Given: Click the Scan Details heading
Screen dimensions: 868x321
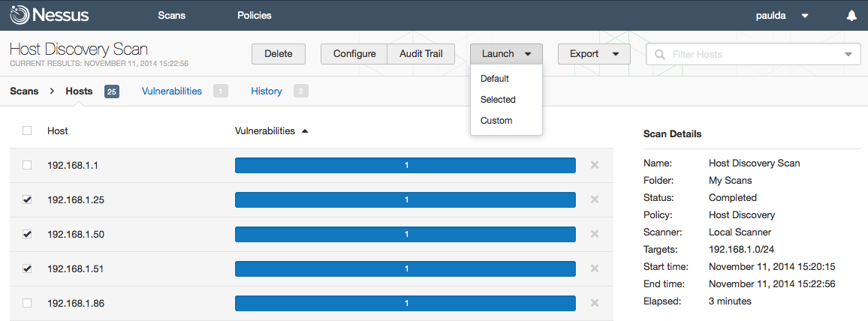Looking at the screenshot, I should pyautogui.click(x=672, y=134).
